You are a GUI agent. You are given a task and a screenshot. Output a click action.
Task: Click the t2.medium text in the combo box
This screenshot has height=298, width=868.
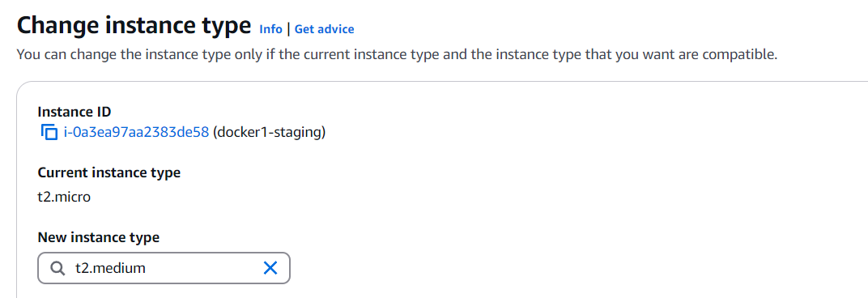(110, 269)
